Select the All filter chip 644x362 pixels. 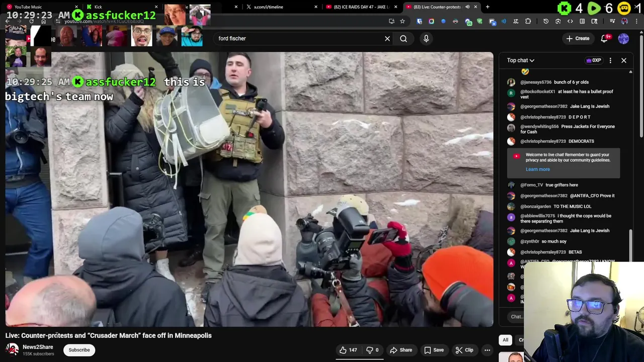tap(506, 340)
